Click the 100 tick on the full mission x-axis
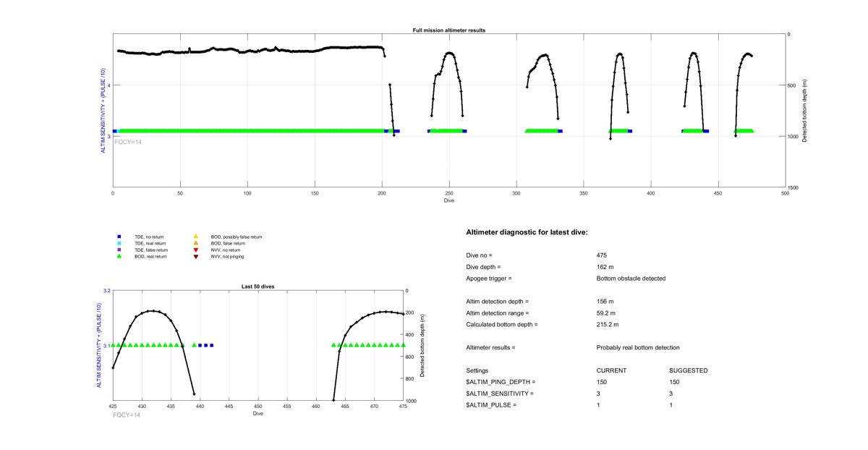868x450 pixels. [x=247, y=193]
